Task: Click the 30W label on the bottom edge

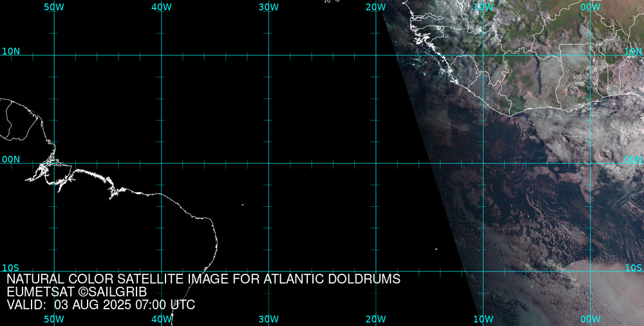Action: coord(269,319)
